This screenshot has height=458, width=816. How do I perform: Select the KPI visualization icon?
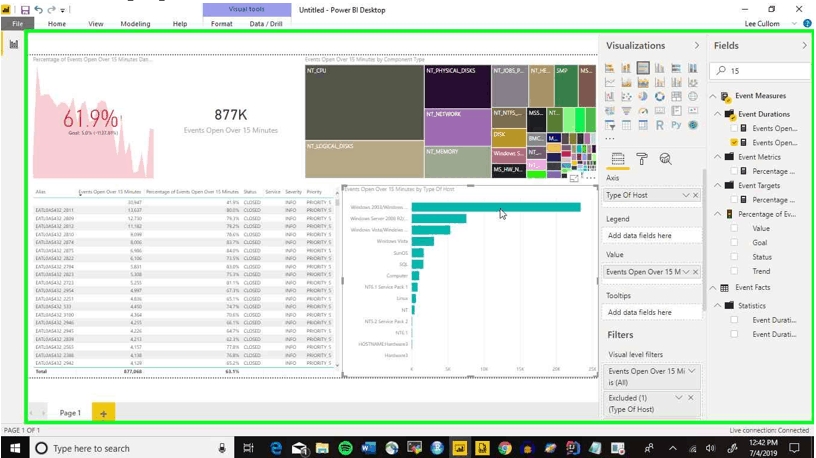(x=693, y=110)
